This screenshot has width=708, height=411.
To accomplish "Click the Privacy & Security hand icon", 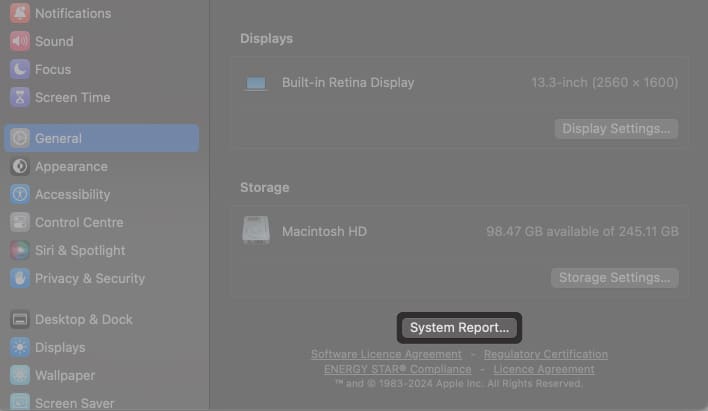I will [x=19, y=278].
